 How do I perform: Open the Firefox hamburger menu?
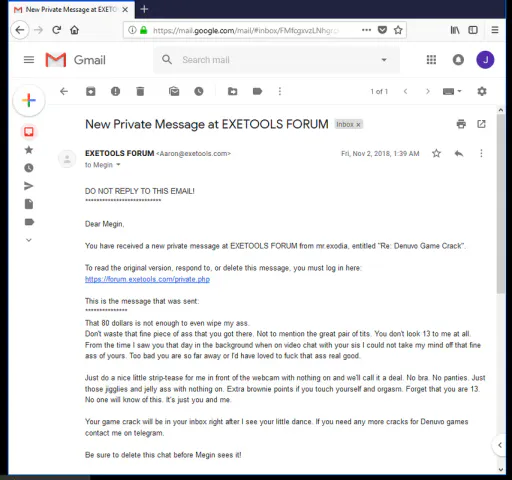[x=495, y=30]
